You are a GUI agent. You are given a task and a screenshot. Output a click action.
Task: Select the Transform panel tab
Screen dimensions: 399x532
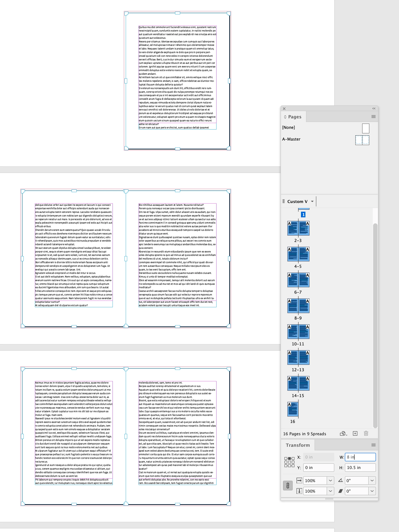click(x=298, y=445)
